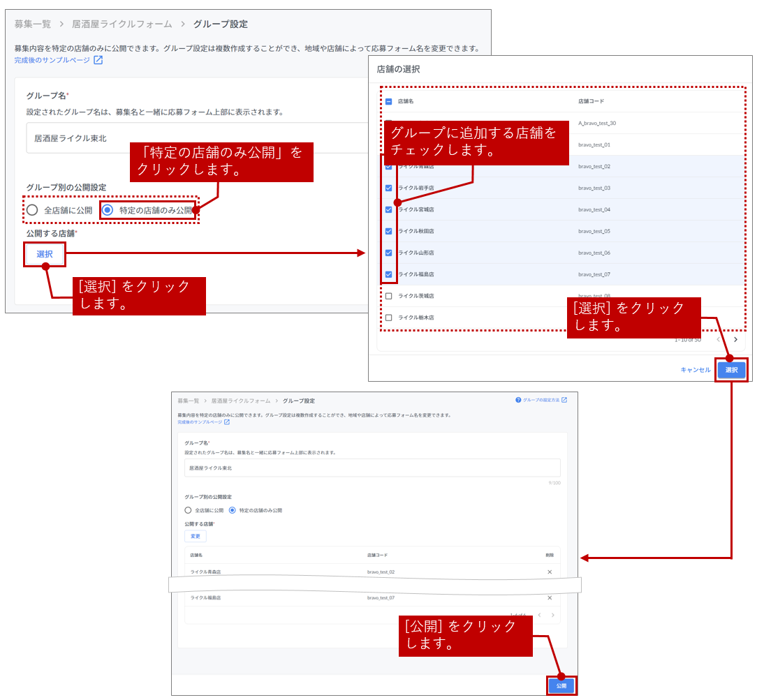Open 居酒屋ライクルフォーム breadcrumb in top panel
The height and width of the screenshot is (700, 757).
[122, 24]
